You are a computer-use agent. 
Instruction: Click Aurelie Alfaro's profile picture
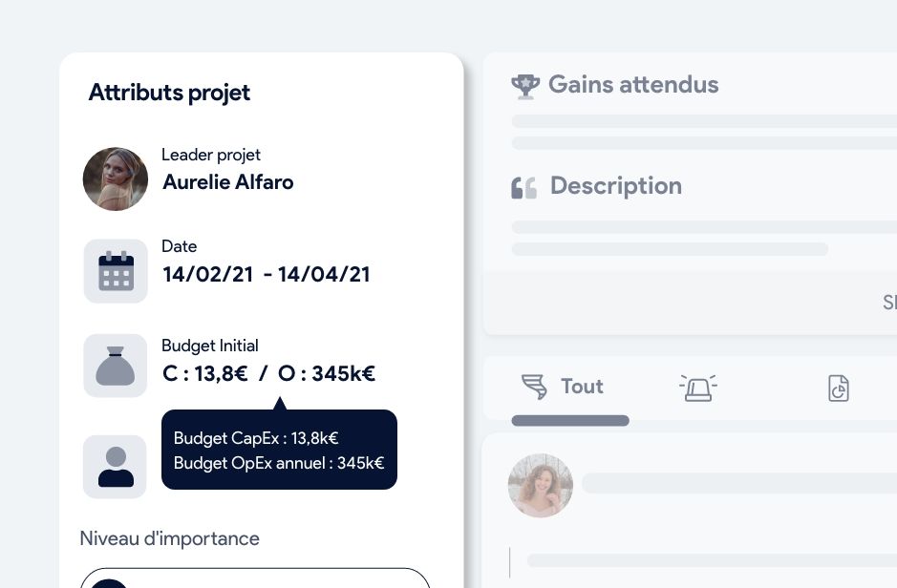[x=115, y=178]
